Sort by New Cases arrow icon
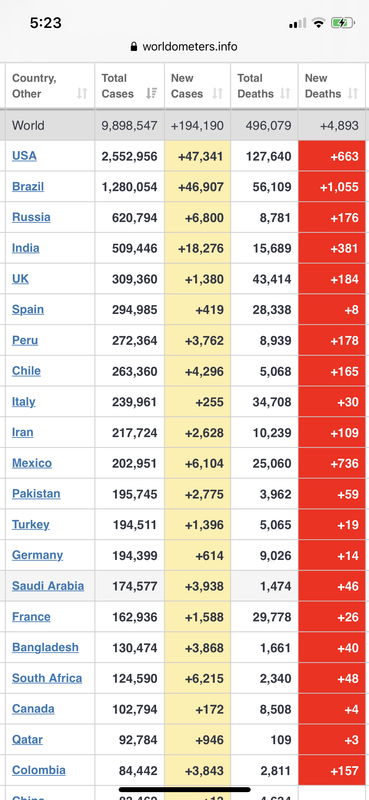Image resolution: width=369 pixels, height=800 pixels. pyautogui.click(x=218, y=93)
